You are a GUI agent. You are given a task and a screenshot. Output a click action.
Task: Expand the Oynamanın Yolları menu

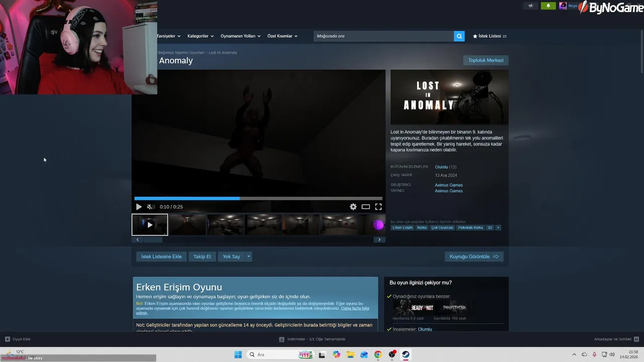[240, 36]
